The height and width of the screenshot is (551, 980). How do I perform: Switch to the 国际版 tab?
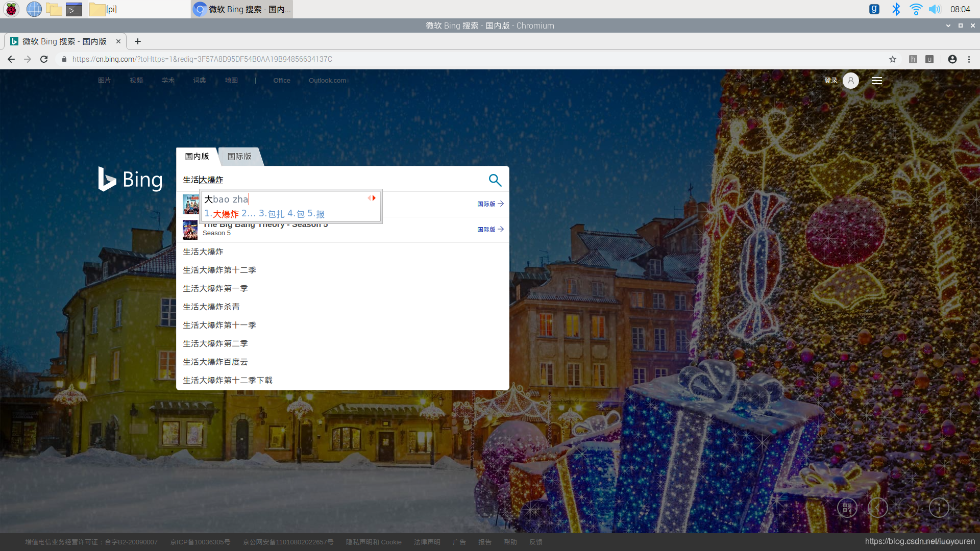click(239, 156)
